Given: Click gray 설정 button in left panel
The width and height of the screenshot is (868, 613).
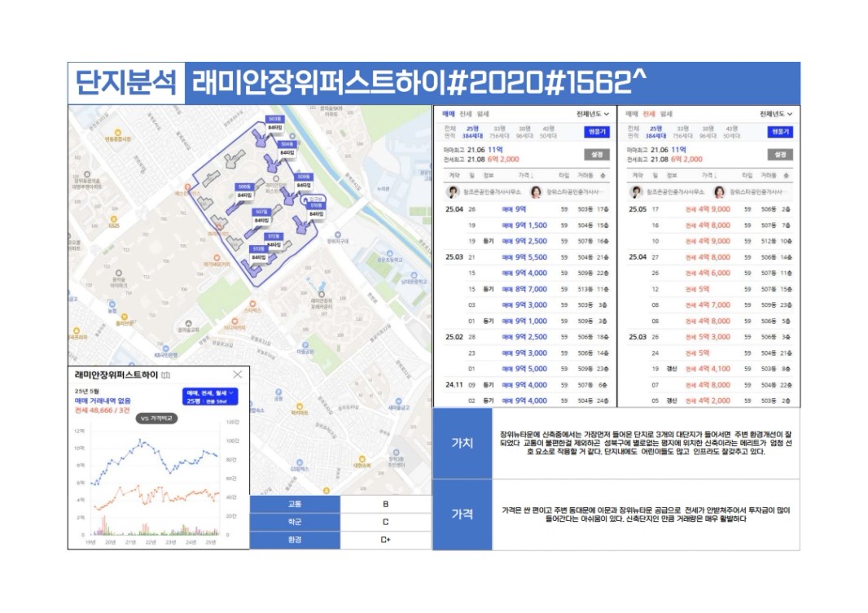Looking at the screenshot, I should click(597, 155).
